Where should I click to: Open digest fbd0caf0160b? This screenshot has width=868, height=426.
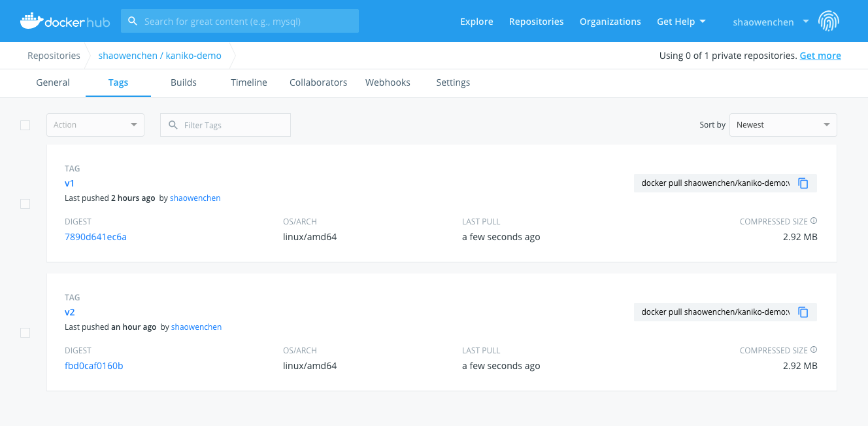(94, 366)
